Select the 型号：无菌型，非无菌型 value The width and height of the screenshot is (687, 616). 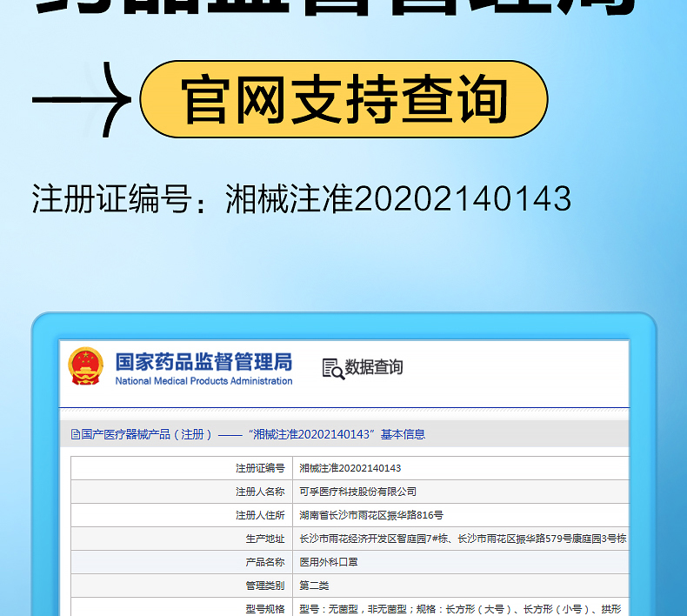pyautogui.click(x=460, y=609)
